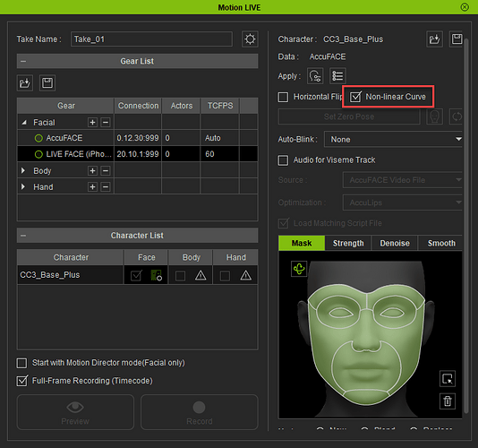Open the Auto-Blink dropdown

pyautogui.click(x=393, y=140)
